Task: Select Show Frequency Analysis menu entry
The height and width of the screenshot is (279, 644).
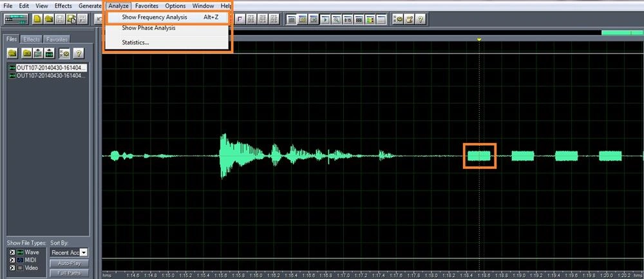Action: click(155, 17)
